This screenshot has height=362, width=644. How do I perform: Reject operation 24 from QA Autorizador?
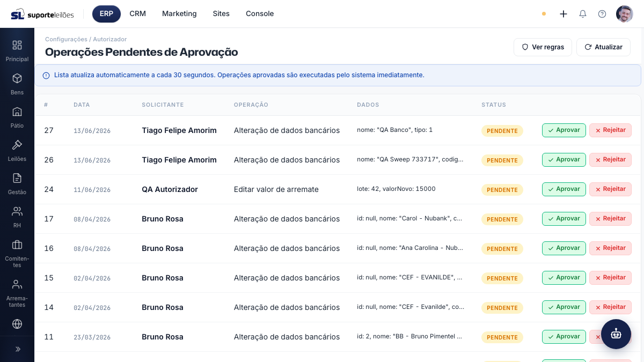[610, 189]
